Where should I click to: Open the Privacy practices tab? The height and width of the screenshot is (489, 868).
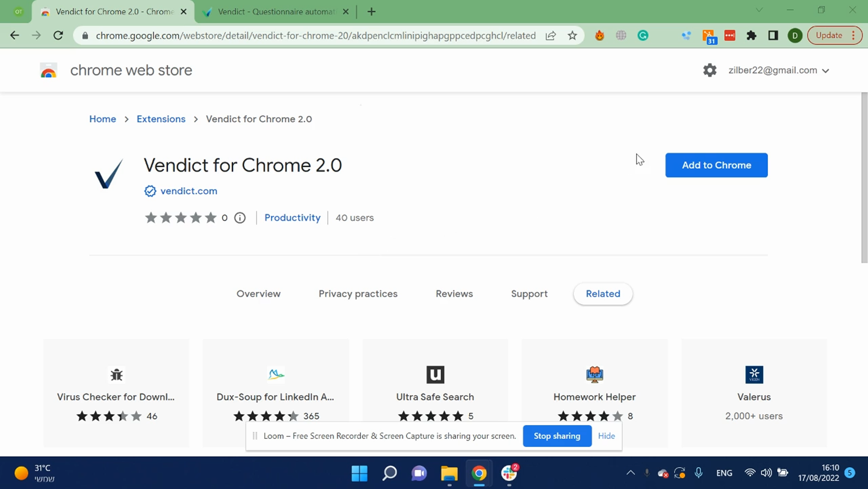tap(358, 294)
